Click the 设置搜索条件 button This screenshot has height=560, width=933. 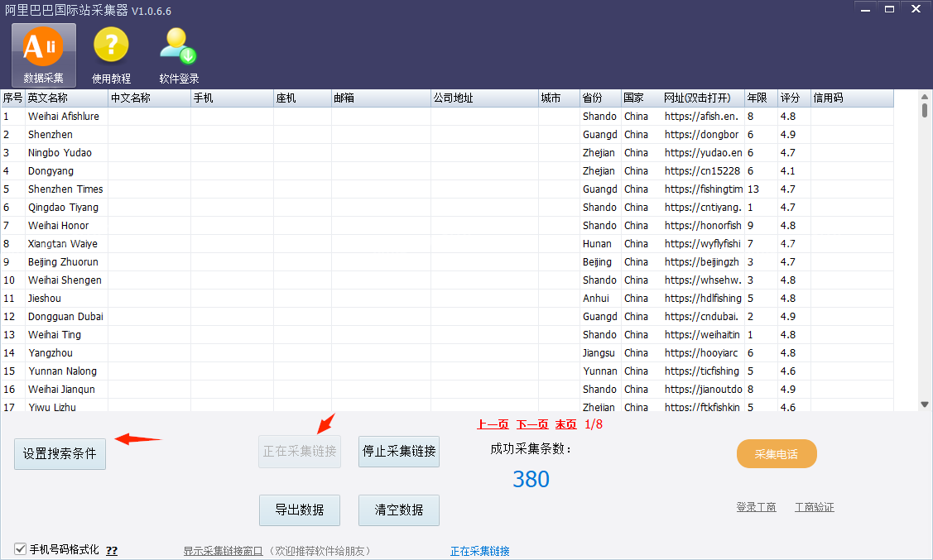[60, 453]
